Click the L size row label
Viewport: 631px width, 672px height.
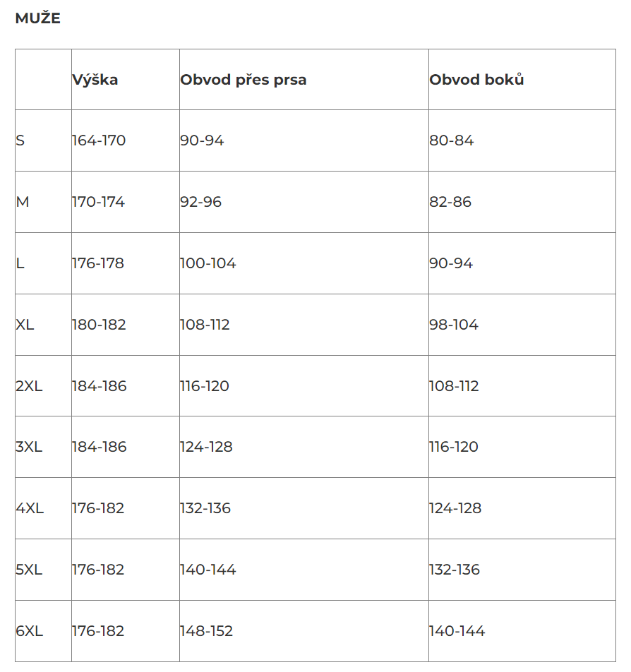[x=20, y=263]
